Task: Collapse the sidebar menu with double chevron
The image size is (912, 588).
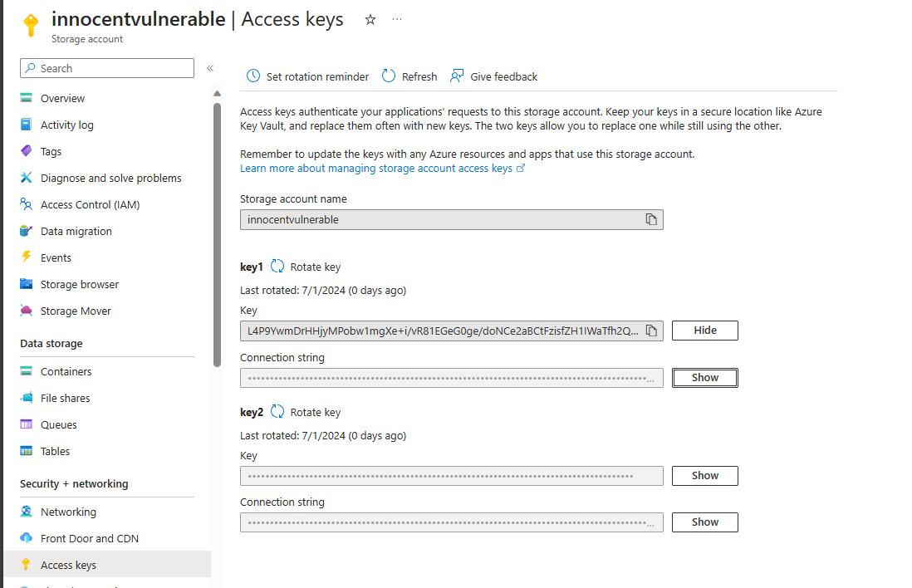Action: pos(210,68)
